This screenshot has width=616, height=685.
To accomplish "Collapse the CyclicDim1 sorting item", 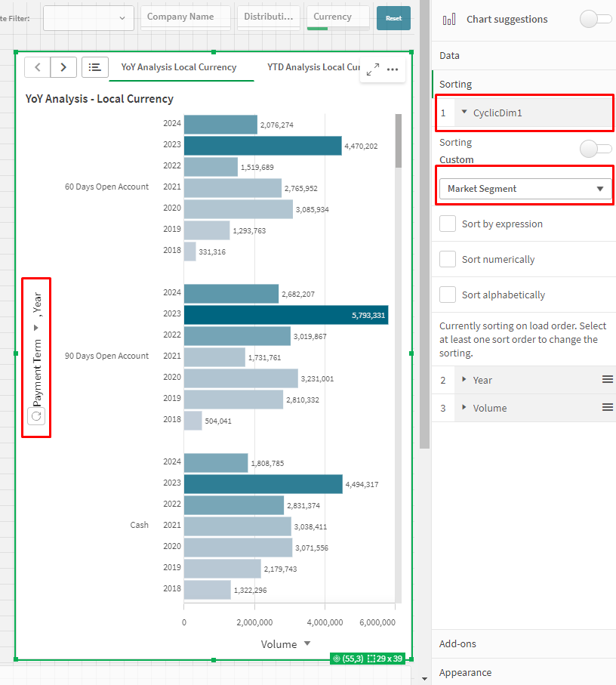I will 464,113.
